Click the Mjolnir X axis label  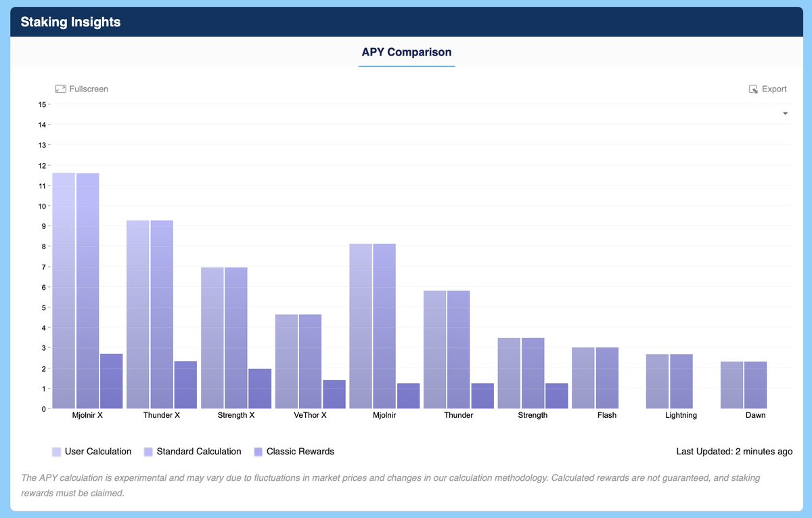87,415
